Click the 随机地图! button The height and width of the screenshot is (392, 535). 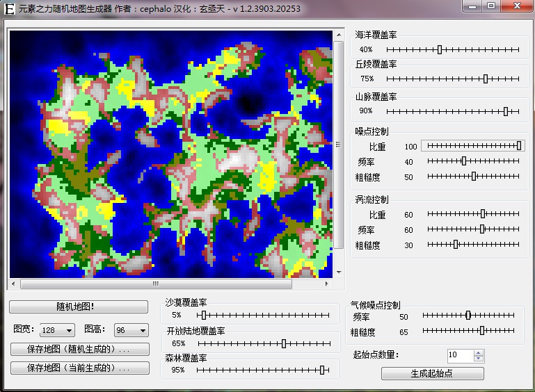click(x=79, y=307)
